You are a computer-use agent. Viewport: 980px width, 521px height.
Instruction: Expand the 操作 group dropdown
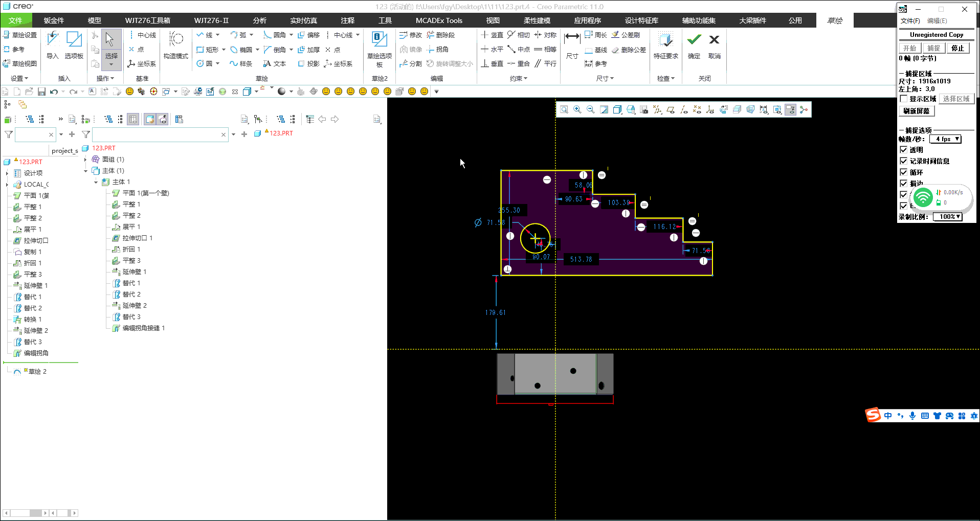tap(105, 78)
